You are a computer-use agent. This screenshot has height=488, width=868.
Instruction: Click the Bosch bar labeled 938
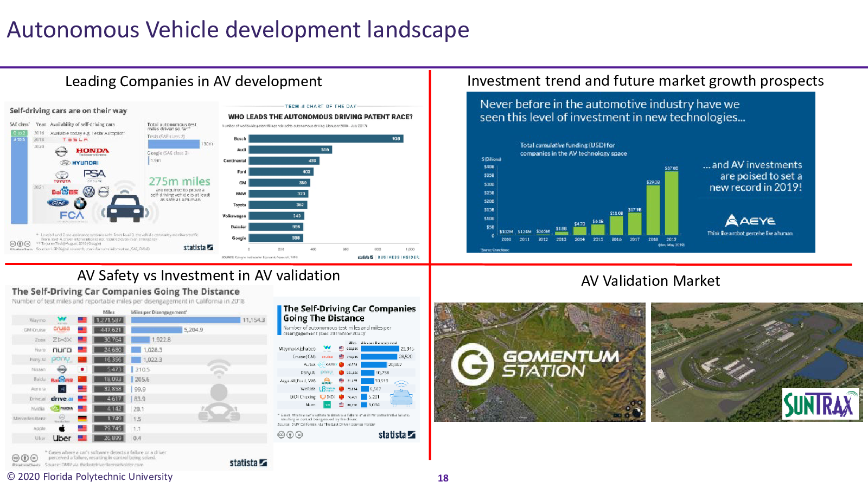click(x=326, y=139)
